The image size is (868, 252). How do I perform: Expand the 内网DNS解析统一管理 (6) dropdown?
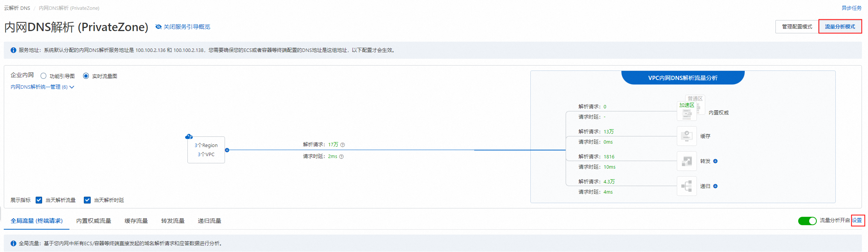[42, 87]
